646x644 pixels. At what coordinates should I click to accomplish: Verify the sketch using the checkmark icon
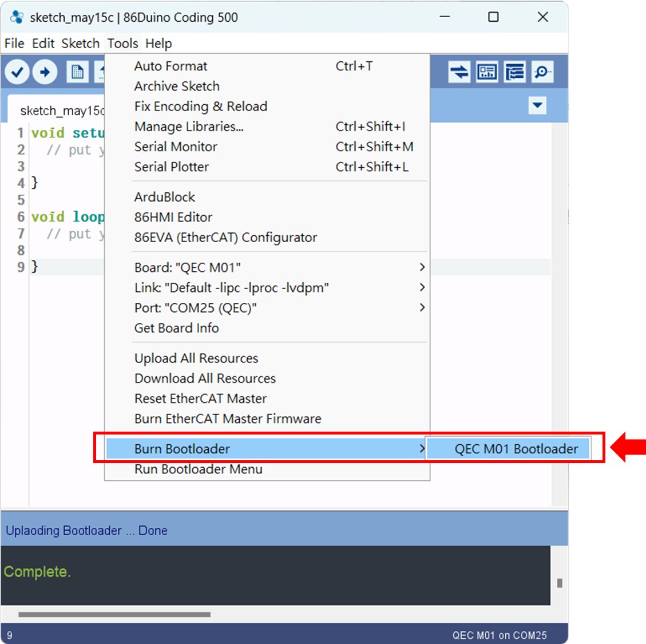click(x=17, y=72)
